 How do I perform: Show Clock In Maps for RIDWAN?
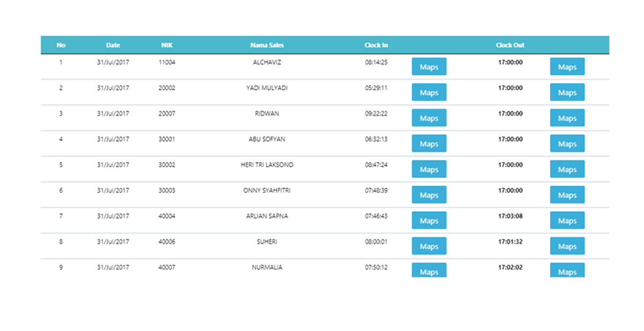429,119
